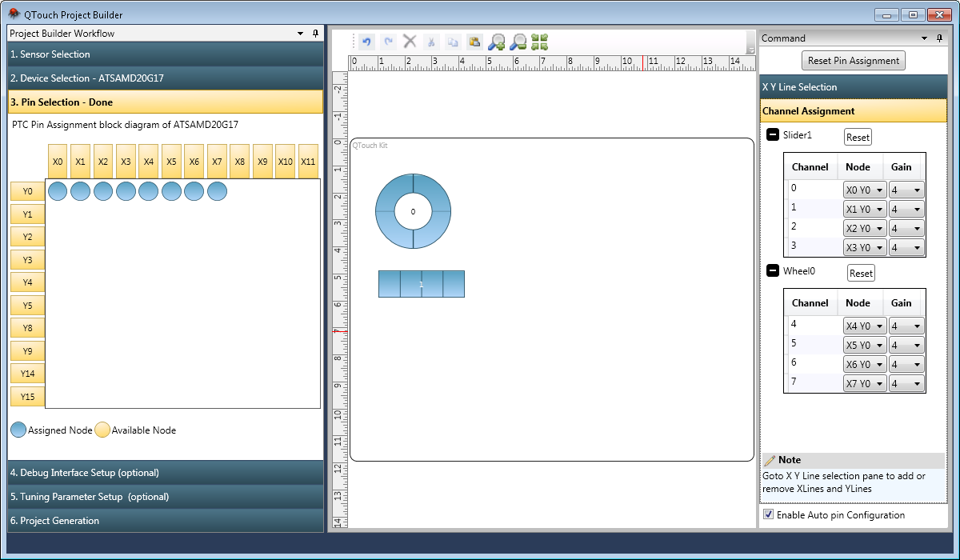Expand X Y Line Selection section
The image size is (960, 560).
(853, 87)
